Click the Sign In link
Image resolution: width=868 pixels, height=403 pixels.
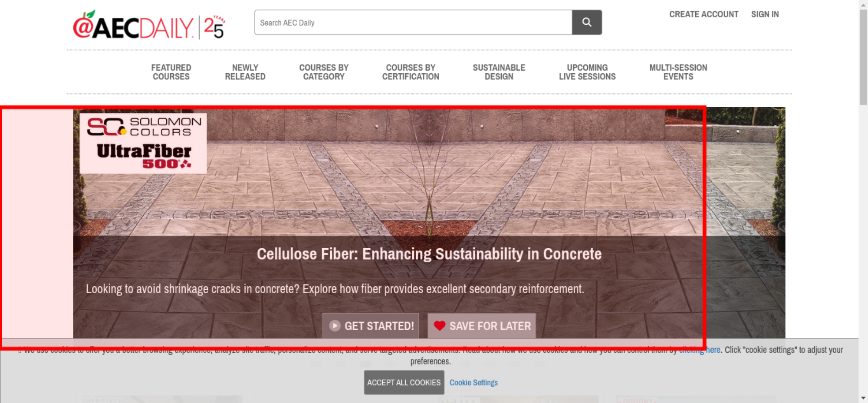[x=765, y=14]
